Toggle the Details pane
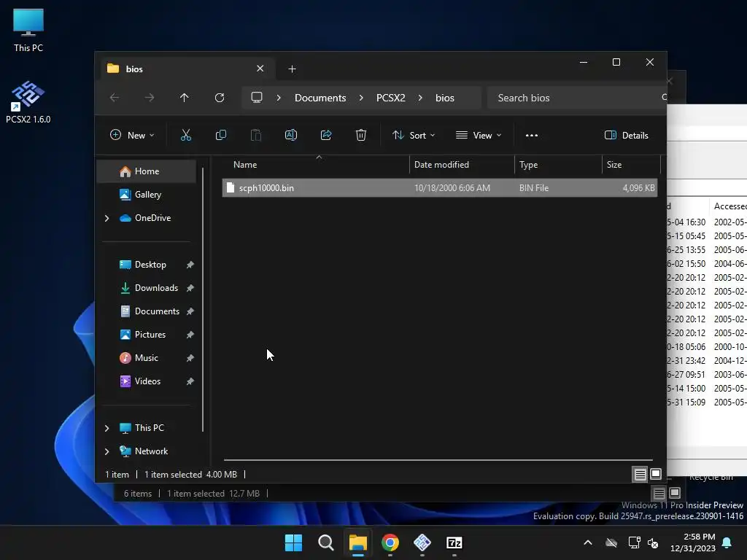 626,135
